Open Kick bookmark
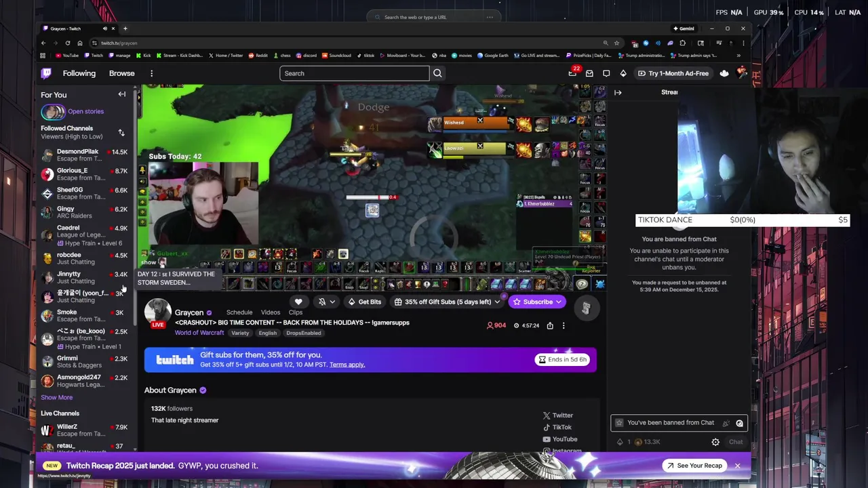Viewport: 868px width, 488px height. 144,56
